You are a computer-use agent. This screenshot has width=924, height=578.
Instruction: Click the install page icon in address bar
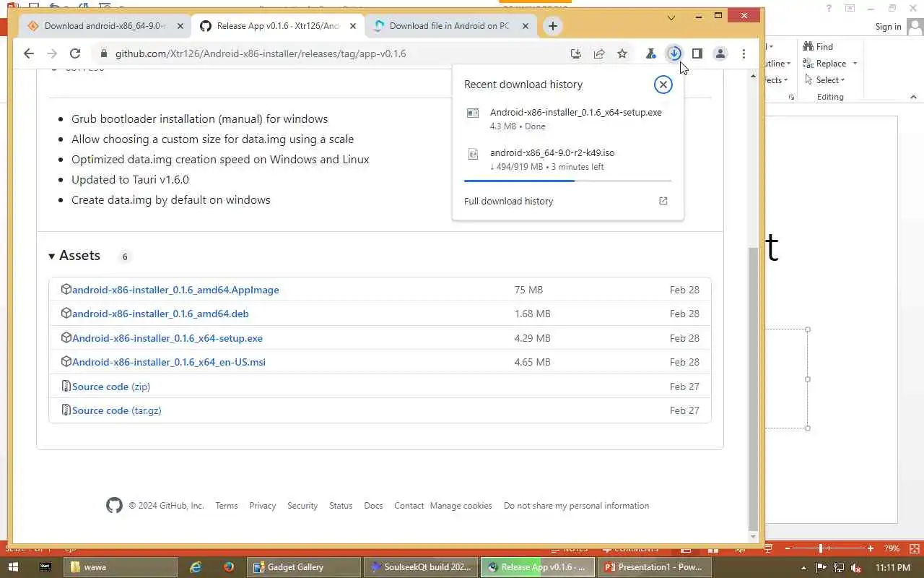[x=575, y=53]
